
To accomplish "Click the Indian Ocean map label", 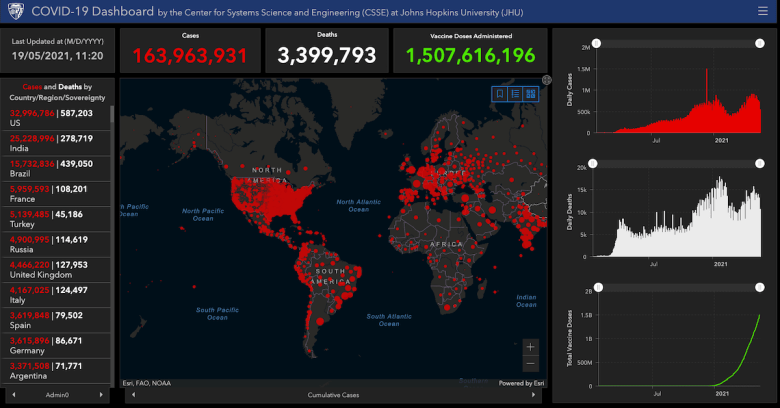I will coord(526,301).
